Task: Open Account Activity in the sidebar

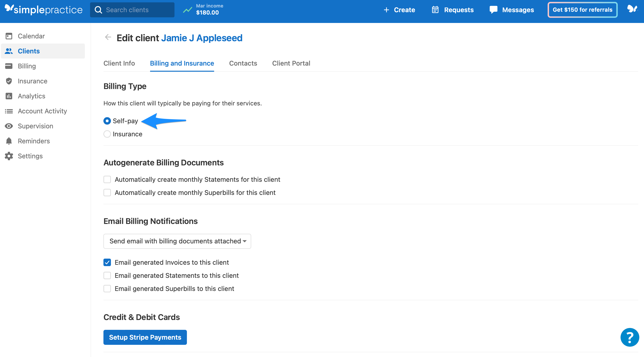Action: click(43, 111)
